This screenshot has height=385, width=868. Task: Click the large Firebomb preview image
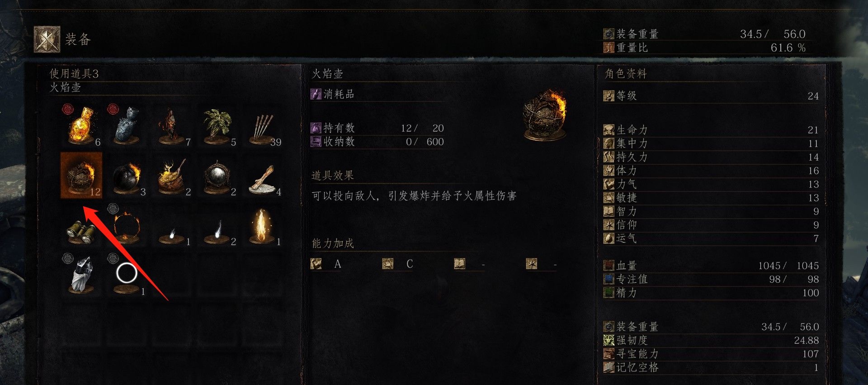545,114
